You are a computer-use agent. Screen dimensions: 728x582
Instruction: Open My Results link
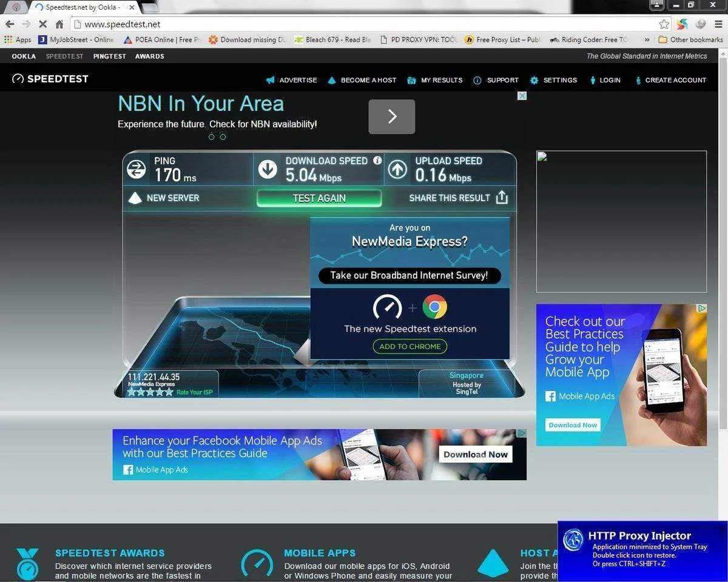435,80
